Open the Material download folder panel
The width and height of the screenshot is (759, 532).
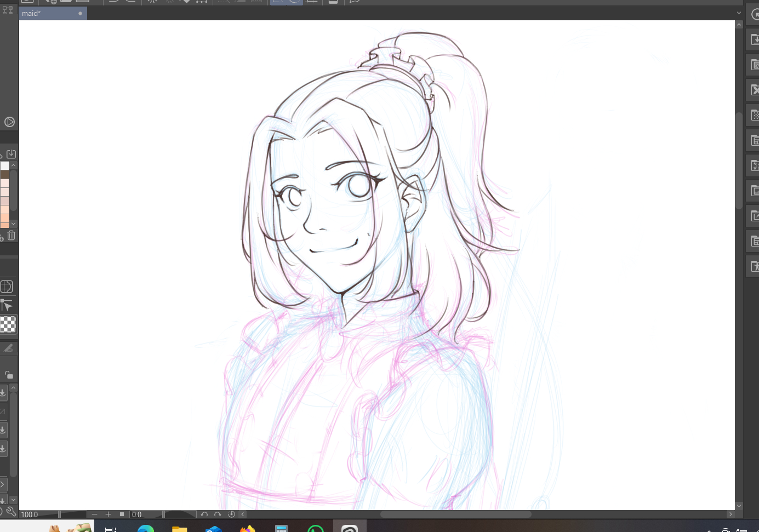tap(755, 39)
